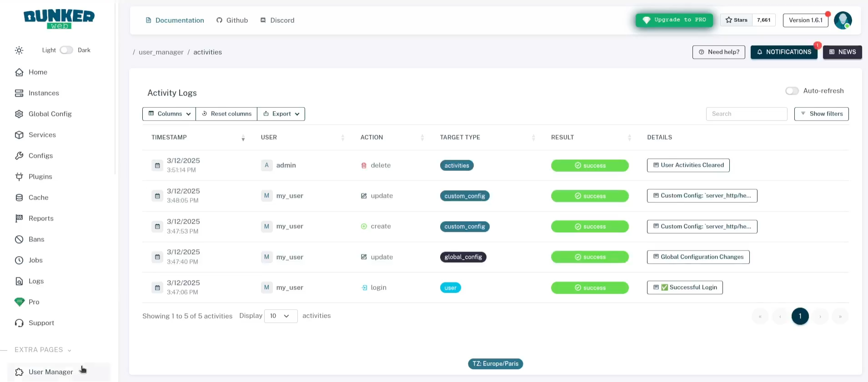Viewport: 868px width, 382px height.
Task: Click the global_config target type badge
Action: pos(463,257)
